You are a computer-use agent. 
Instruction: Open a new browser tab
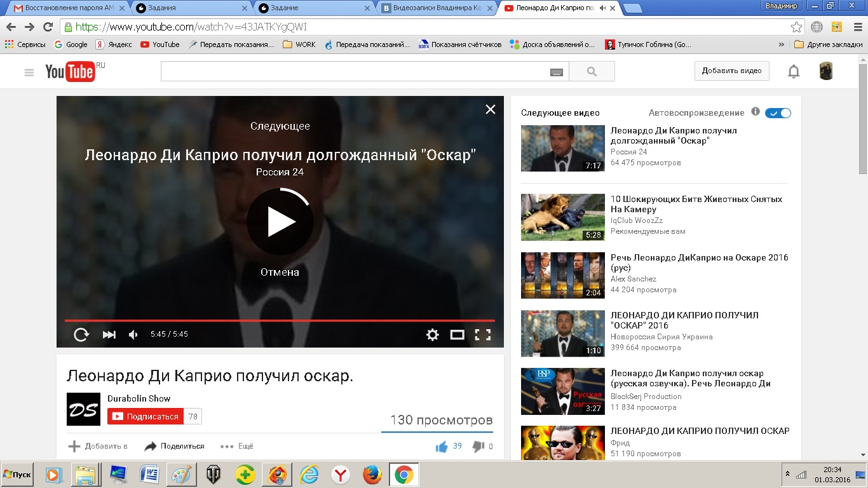click(x=632, y=8)
